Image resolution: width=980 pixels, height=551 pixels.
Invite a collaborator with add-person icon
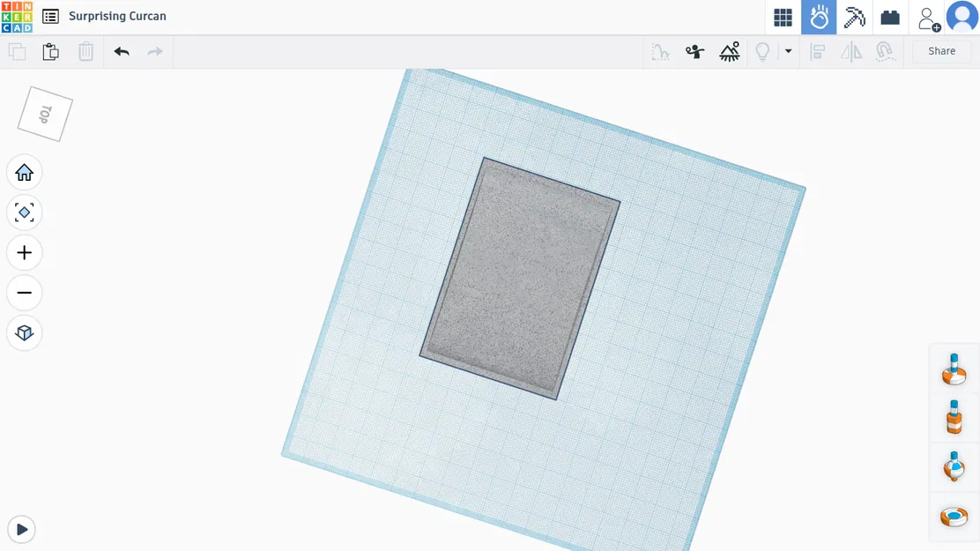point(929,19)
